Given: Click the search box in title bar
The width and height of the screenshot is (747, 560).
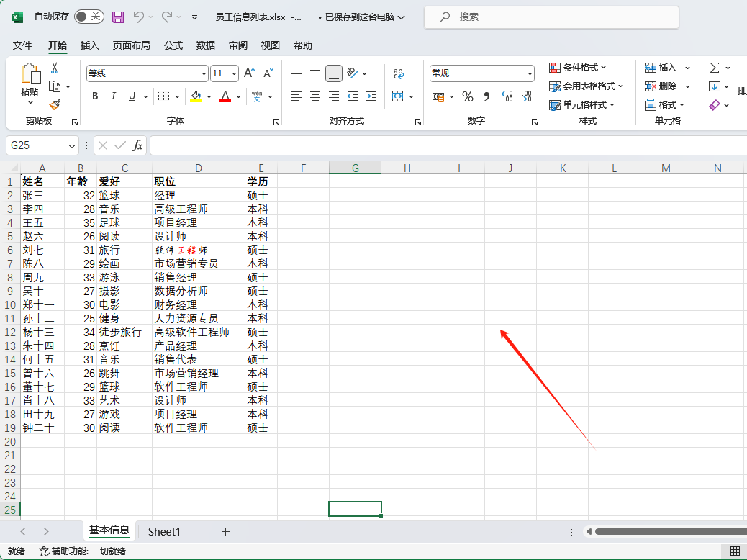Looking at the screenshot, I should 551,17.
